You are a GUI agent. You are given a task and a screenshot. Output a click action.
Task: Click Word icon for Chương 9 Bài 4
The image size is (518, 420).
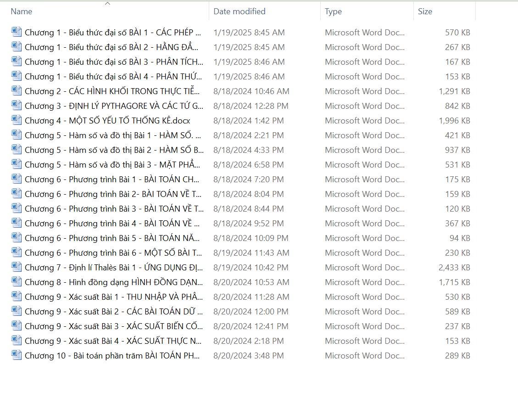tap(17, 341)
